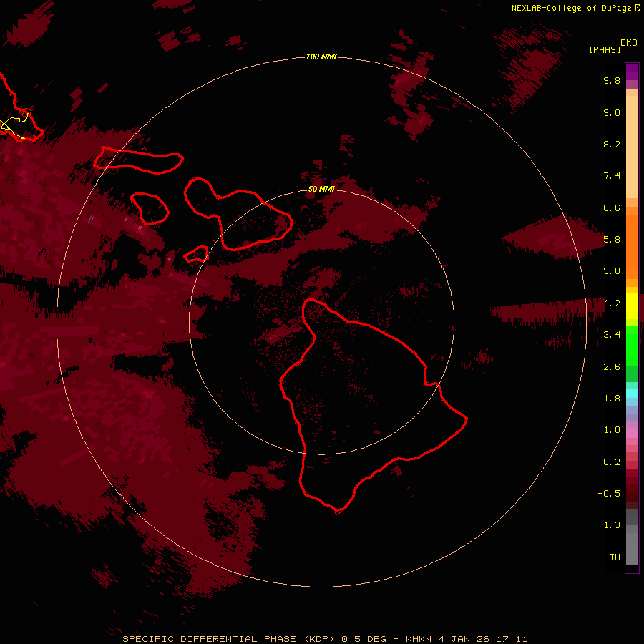The image size is (644, 644).
Task: Select the -0.5 legend value
Action: point(609,494)
